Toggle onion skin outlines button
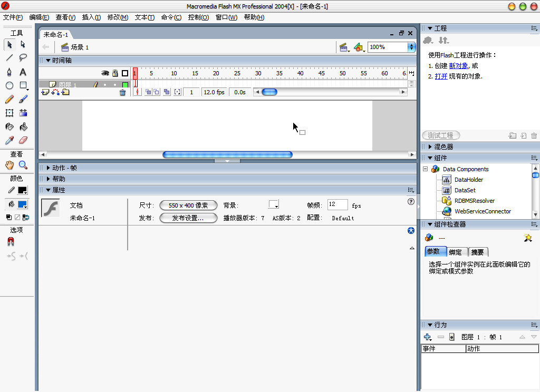 coord(156,92)
